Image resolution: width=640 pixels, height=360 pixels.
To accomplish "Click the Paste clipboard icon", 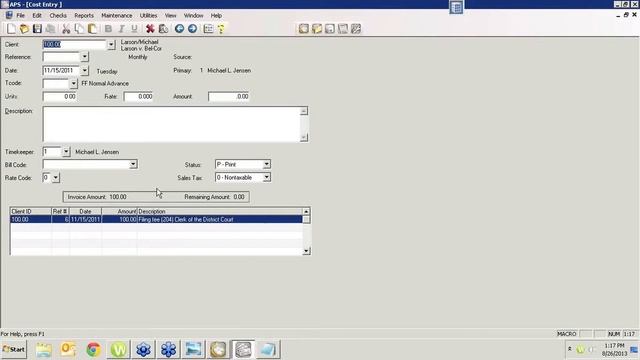I will [92, 29].
